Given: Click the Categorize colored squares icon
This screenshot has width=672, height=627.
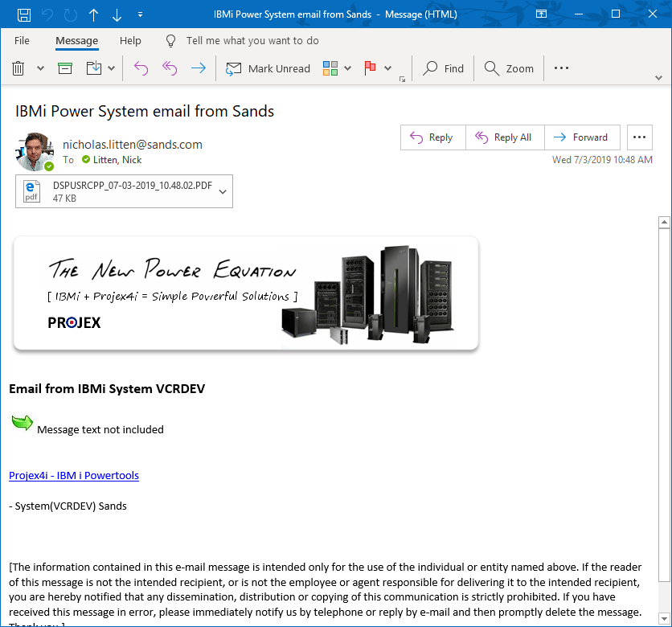Looking at the screenshot, I should tap(330, 68).
